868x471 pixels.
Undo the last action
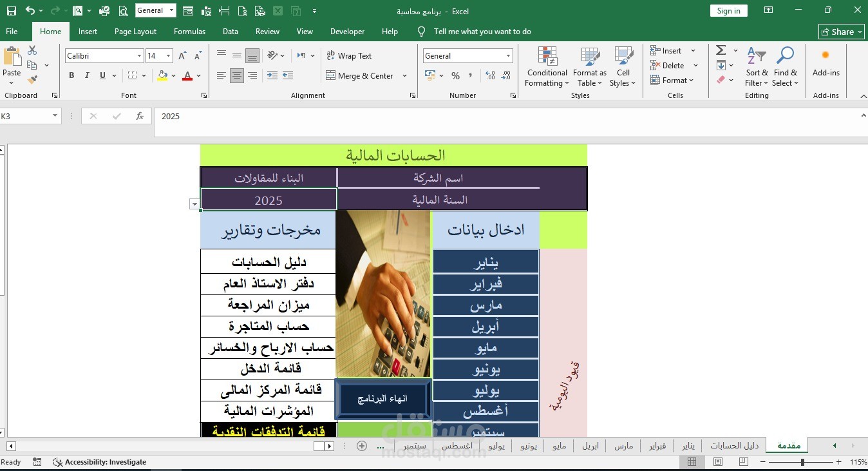point(30,11)
